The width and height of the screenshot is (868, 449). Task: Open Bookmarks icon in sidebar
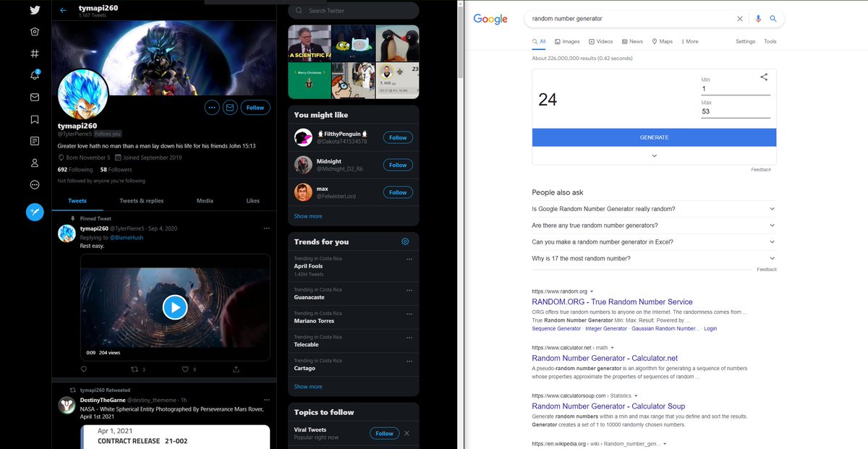click(x=35, y=119)
